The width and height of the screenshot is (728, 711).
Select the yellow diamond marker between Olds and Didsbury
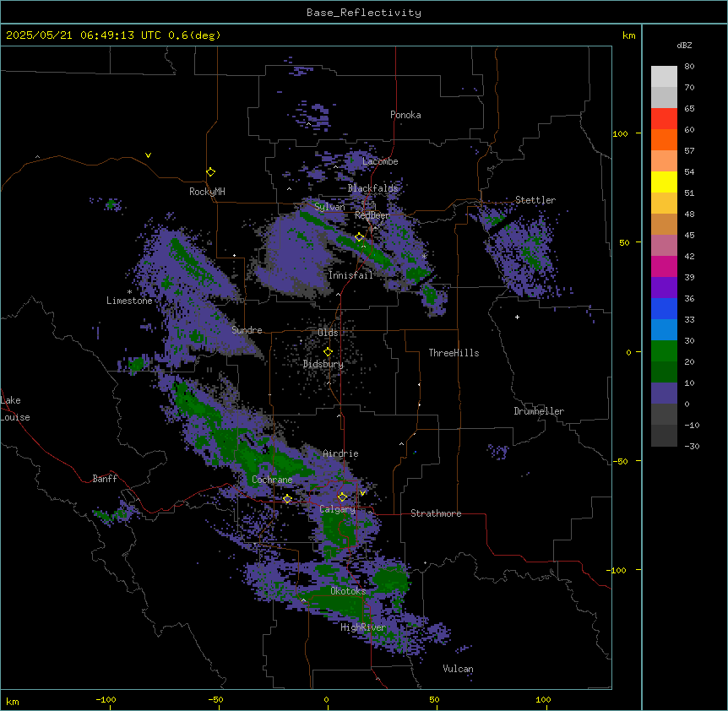328,352
